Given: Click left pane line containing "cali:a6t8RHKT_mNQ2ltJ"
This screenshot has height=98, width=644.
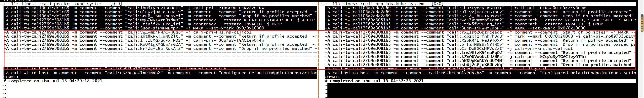Looking at the screenshot, I should tap(161, 36).
